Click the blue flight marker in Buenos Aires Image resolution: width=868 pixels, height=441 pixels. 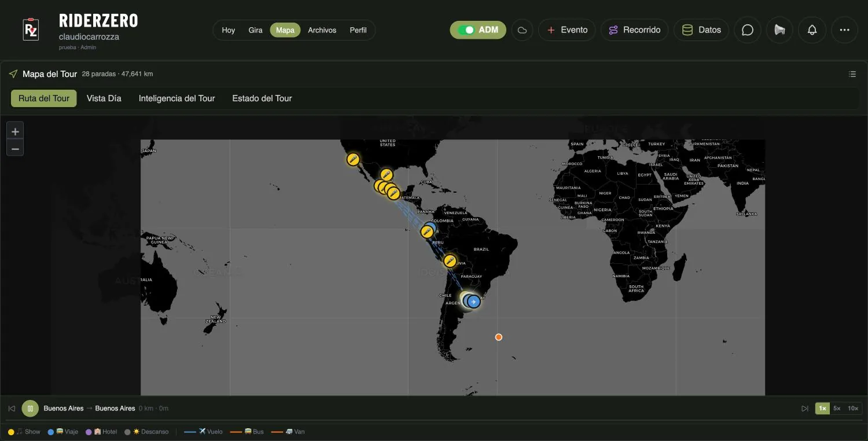click(474, 302)
